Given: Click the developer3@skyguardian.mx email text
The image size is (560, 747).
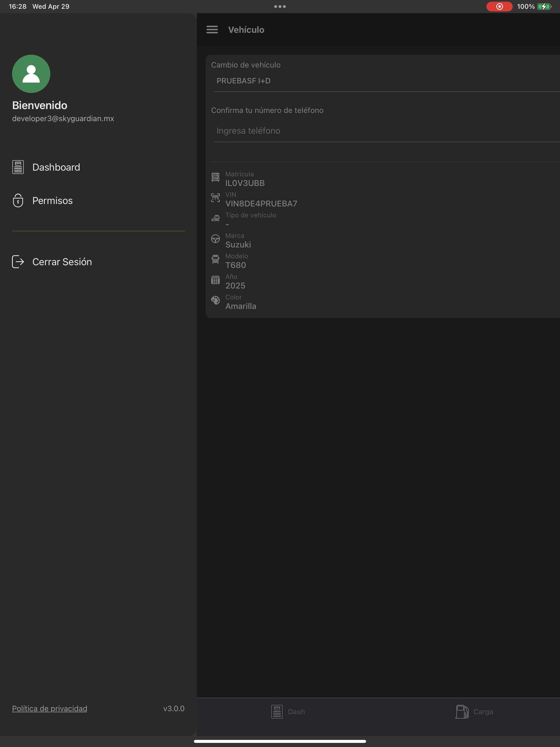Looking at the screenshot, I should 63,119.
